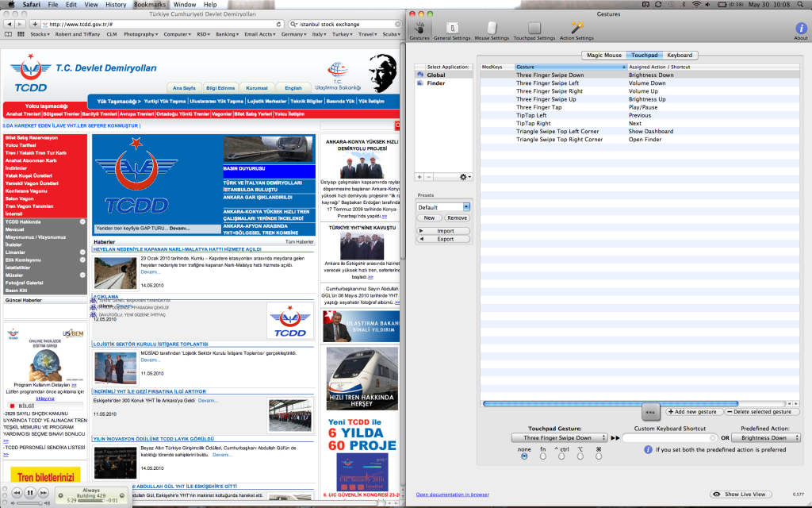Open the Gestures toolbar pane
Viewport: 812px width, 508px height.
[x=419, y=31]
